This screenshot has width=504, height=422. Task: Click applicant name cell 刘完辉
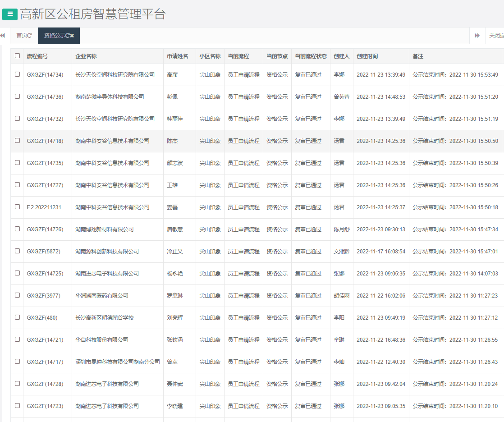(175, 318)
